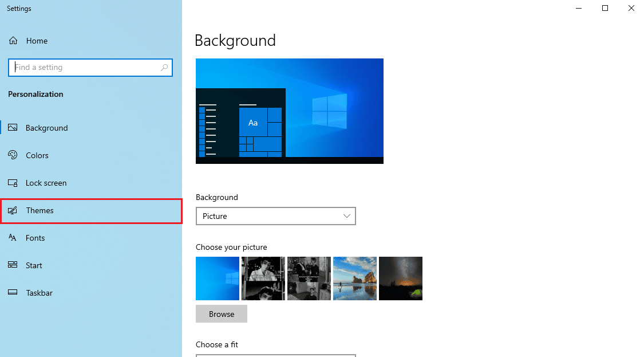This screenshot has width=644, height=357.
Task: Go to the Themes settings page
Action: (x=40, y=210)
